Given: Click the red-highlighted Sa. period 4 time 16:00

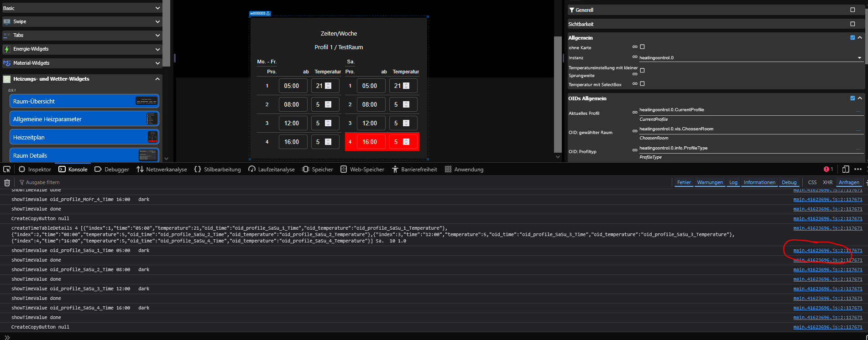Looking at the screenshot, I should point(371,142).
